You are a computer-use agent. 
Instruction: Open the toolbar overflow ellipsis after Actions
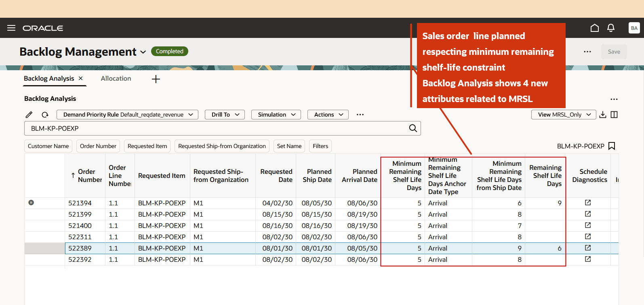[x=360, y=115]
